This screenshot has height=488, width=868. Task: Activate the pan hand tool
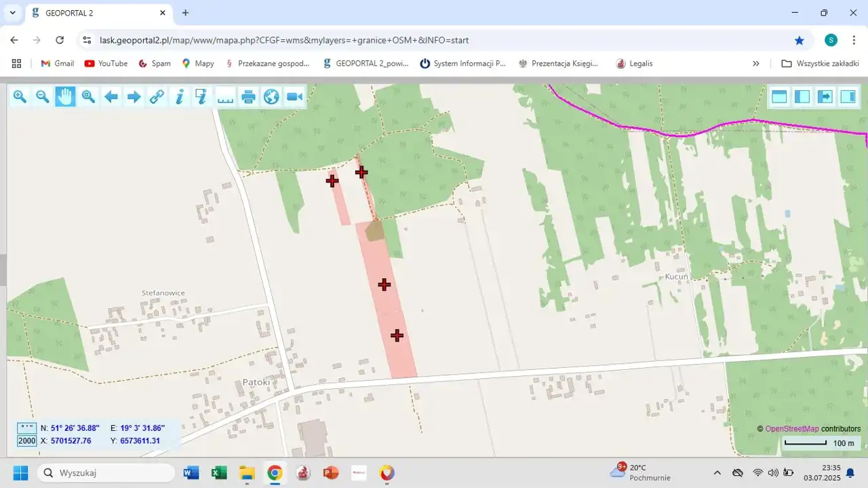65,97
